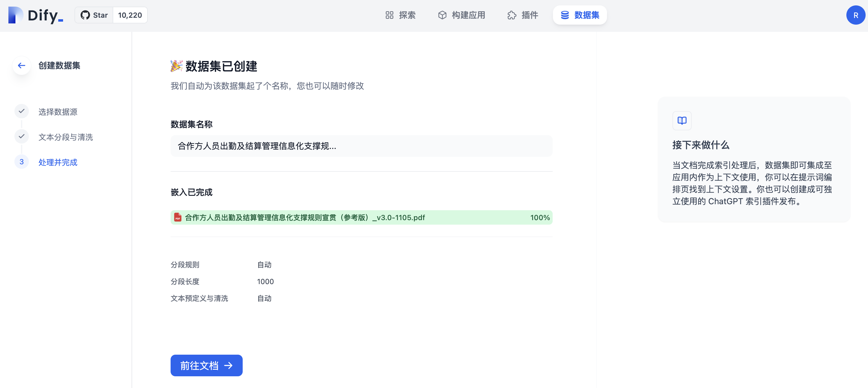This screenshot has height=388, width=868.
Task: Open the 插件 tab
Action: (x=523, y=15)
